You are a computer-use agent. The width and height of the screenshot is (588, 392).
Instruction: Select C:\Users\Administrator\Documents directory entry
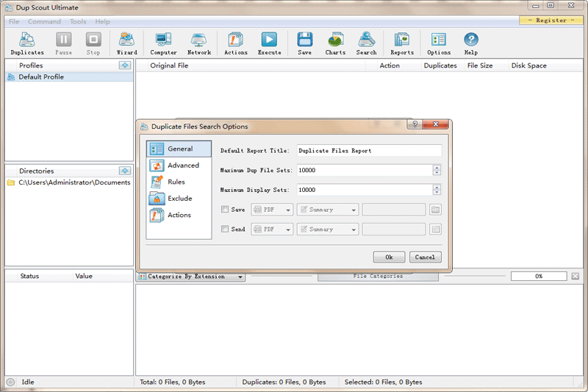69,182
